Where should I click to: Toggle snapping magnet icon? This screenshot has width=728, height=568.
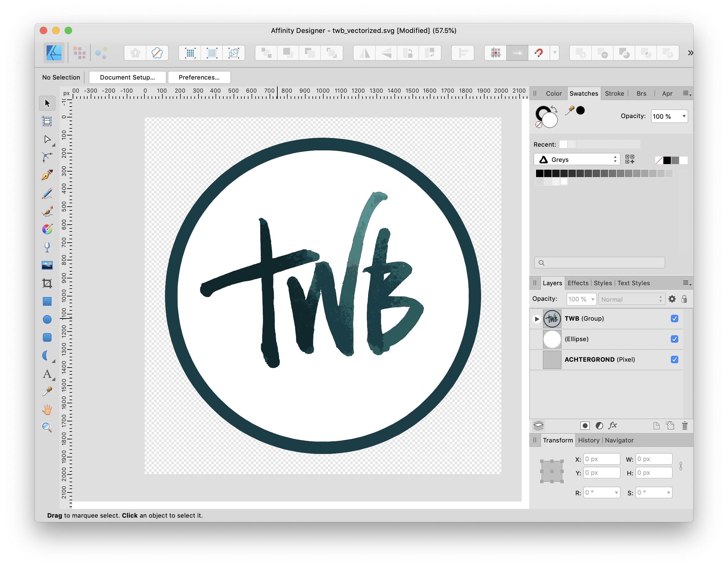(538, 53)
